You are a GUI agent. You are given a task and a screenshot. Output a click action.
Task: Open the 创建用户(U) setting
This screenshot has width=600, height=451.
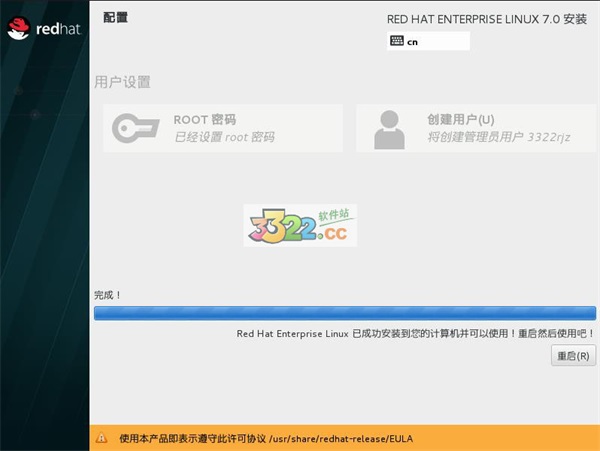pos(476,128)
